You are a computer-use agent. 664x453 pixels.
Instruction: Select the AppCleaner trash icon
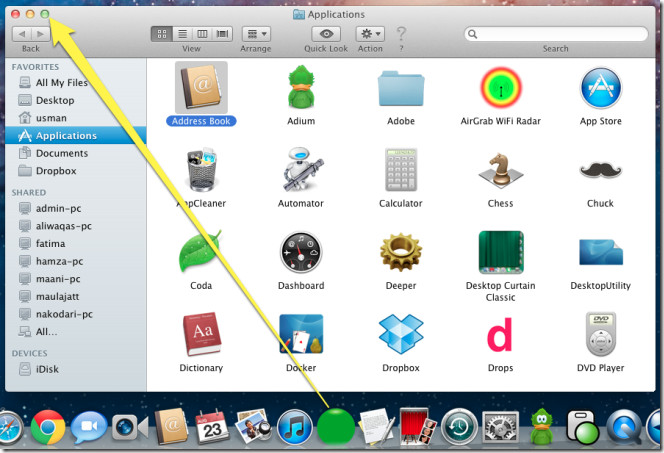pyautogui.click(x=202, y=169)
